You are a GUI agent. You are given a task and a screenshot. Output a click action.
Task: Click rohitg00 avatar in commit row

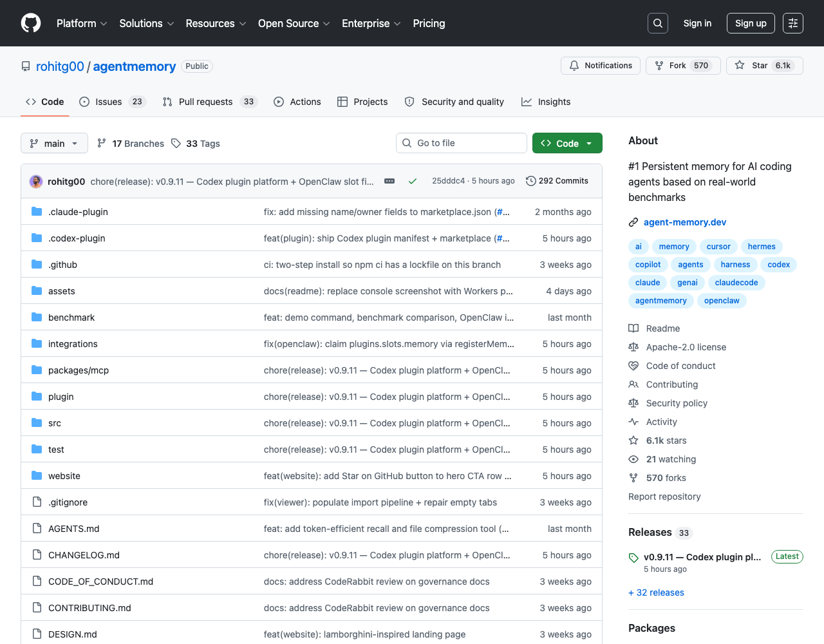pyautogui.click(x=36, y=182)
